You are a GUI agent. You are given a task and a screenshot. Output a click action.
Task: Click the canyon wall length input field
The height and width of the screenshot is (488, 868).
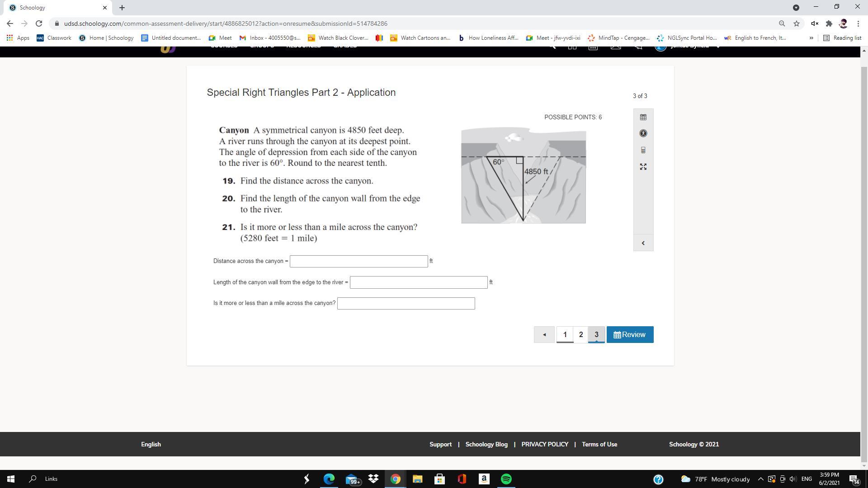(419, 282)
